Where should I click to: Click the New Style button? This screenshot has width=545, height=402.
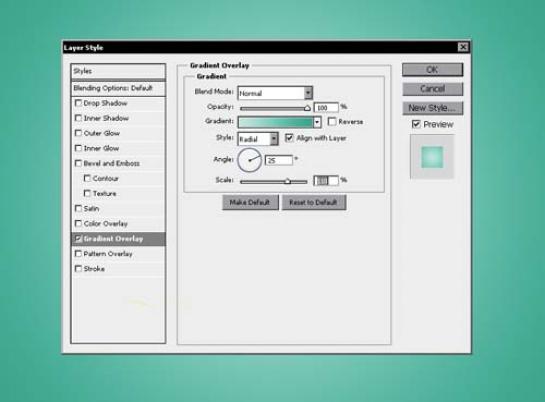click(432, 108)
